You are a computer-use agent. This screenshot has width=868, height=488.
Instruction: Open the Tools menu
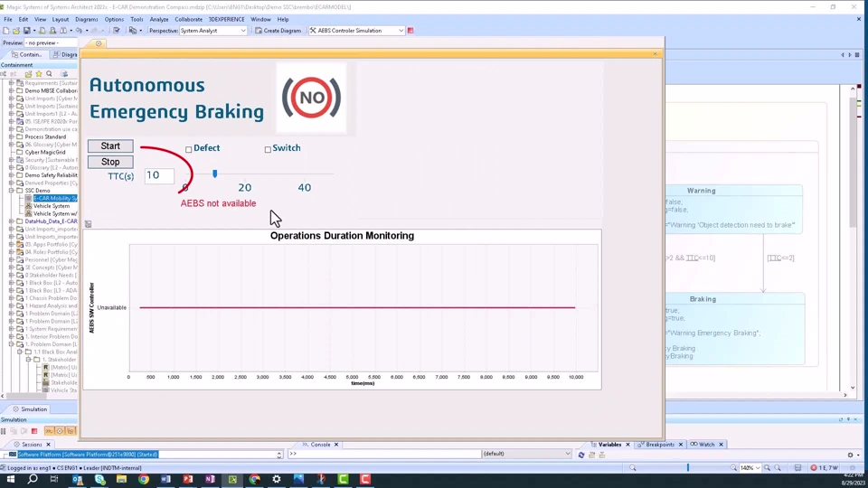point(137,19)
